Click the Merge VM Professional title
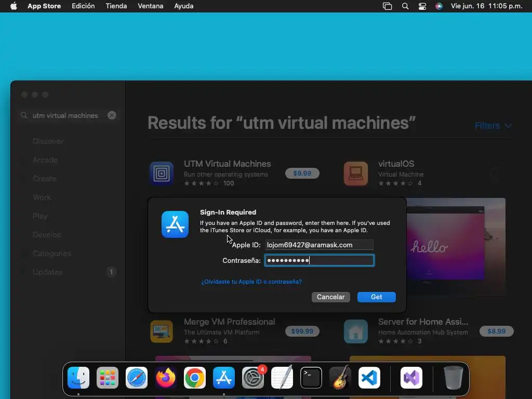 tap(229, 322)
